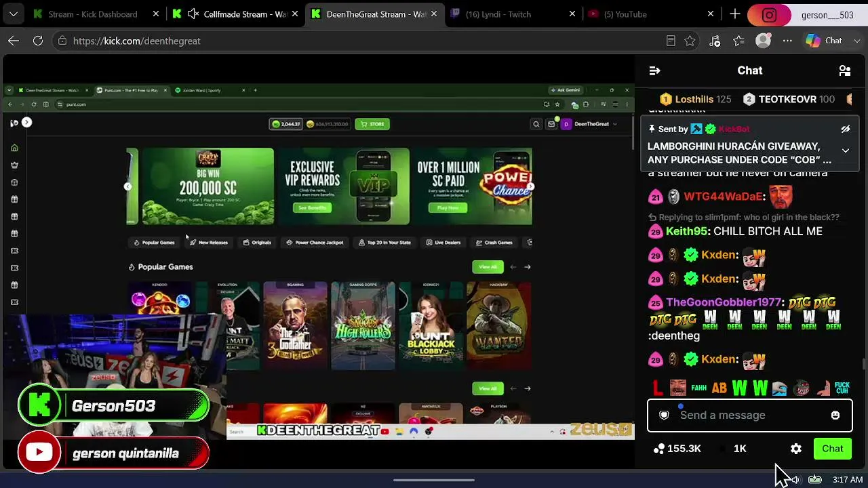Open Punt Blackjack Lobby game thumbnail
This screenshot has width=868, height=488.
coord(431,326)
